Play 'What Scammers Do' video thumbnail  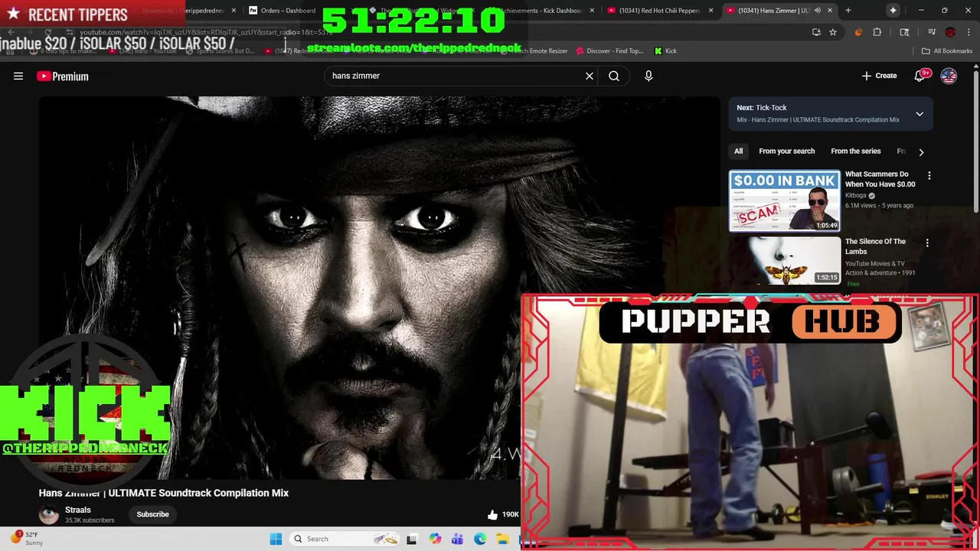[785, 201]
